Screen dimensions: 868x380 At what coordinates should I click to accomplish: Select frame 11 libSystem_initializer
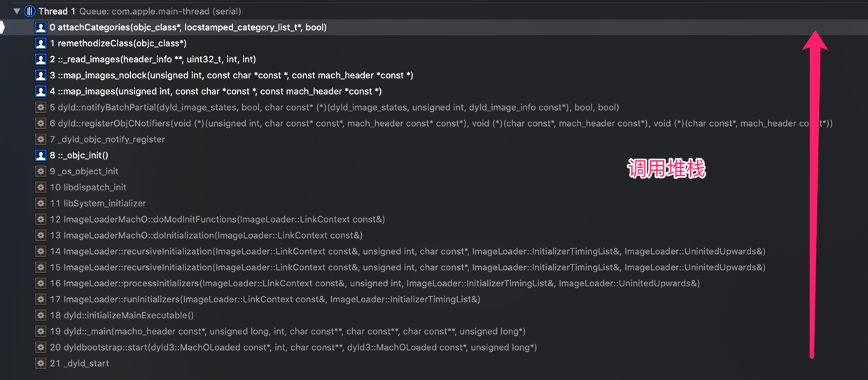tap(434, 204)
